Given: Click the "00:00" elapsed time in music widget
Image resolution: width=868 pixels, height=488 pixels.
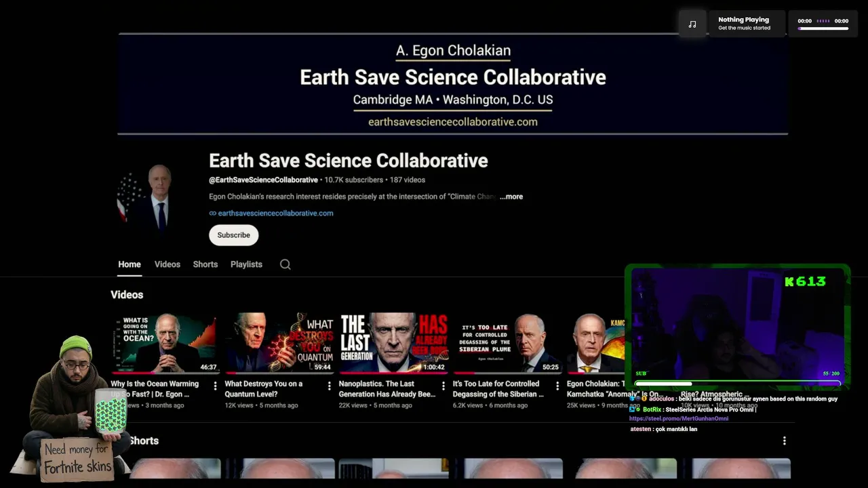Looking at the screenshot, I should click(x=805, y=21).
